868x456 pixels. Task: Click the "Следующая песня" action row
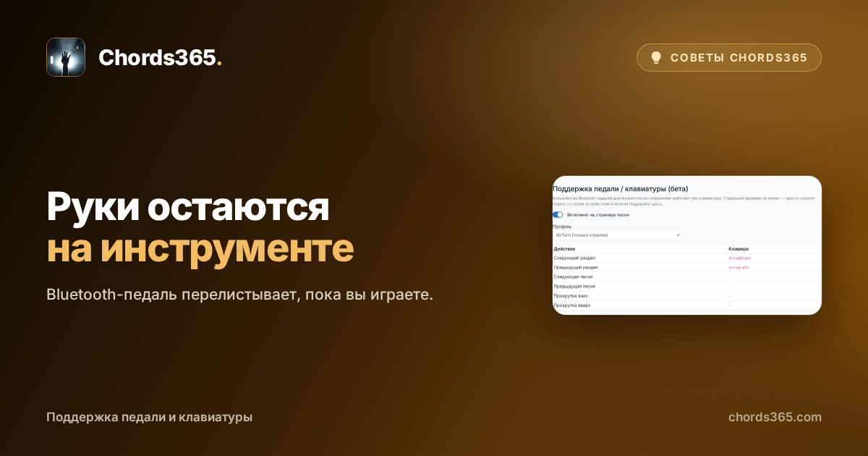point(687,276)
